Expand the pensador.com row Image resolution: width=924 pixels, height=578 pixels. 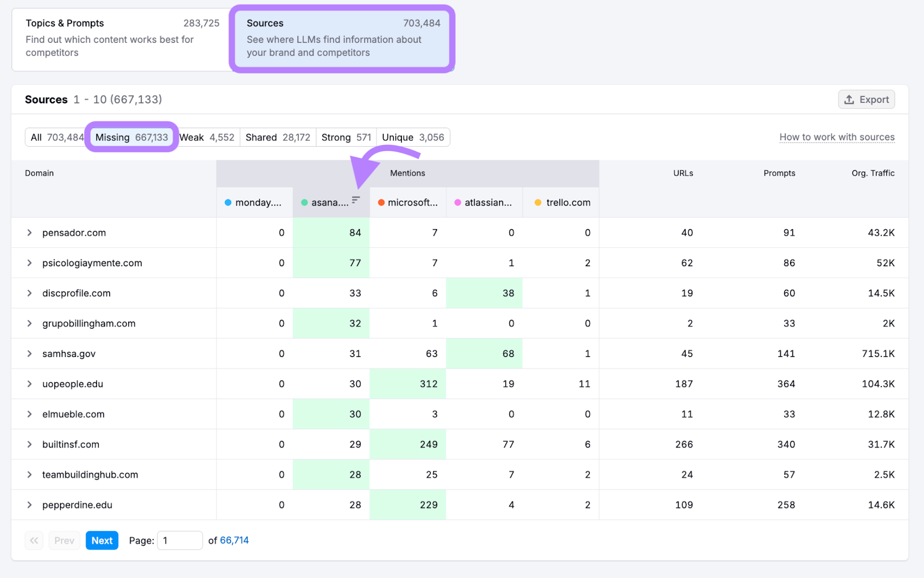(x=29, y=233)
